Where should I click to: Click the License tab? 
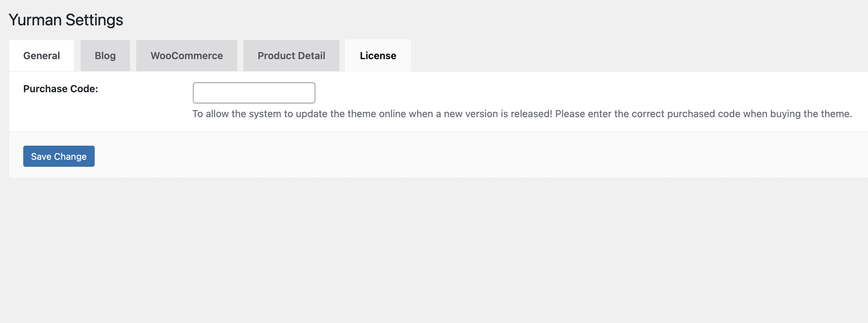pos(378,56)
